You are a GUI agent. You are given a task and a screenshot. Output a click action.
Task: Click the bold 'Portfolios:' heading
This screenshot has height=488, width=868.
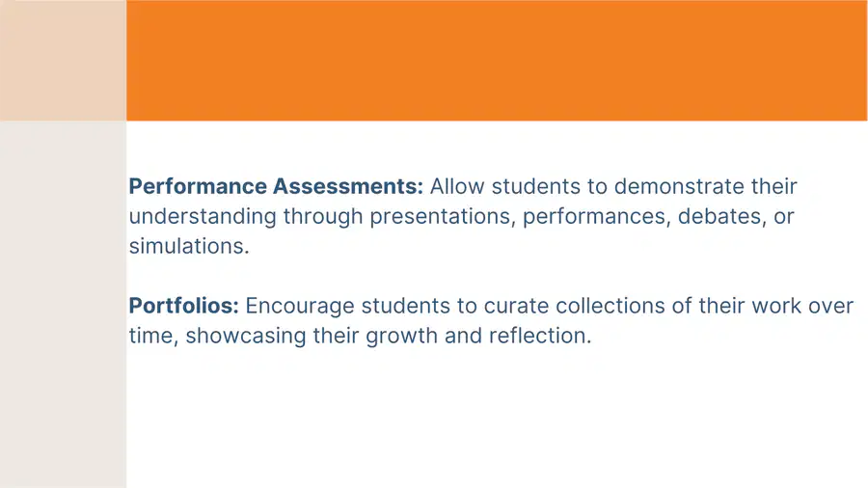coord(184,306)
